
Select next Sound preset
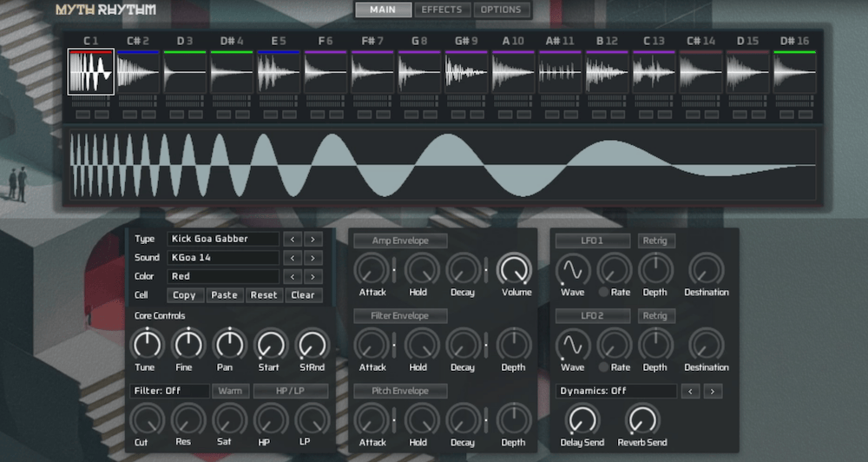pos(312,258)
